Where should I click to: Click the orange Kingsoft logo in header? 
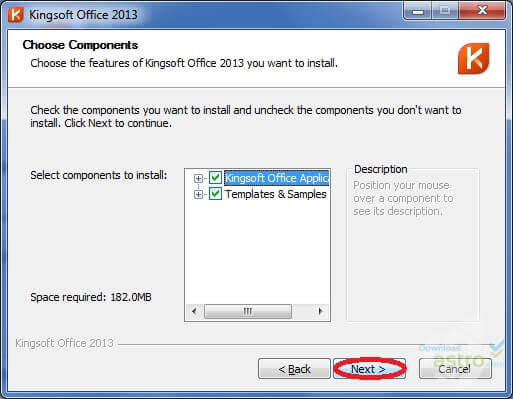pyautogui.click(x=473, y=58)
